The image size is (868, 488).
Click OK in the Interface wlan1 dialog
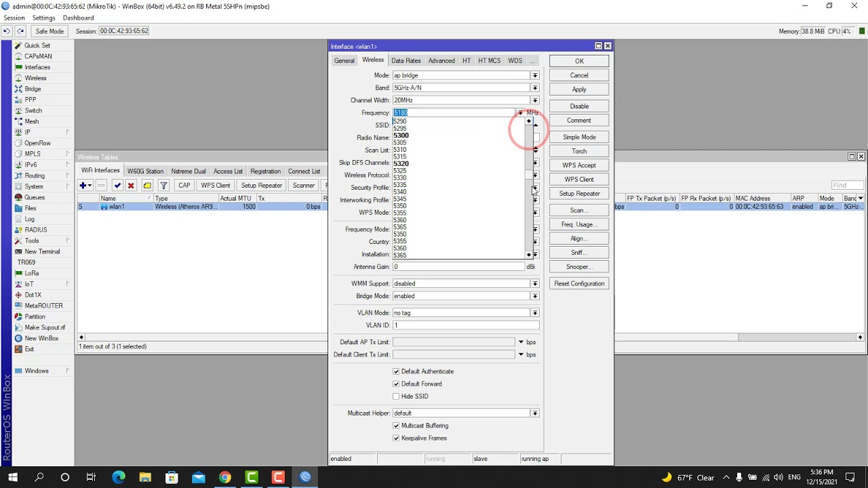[x=579, y=61]
